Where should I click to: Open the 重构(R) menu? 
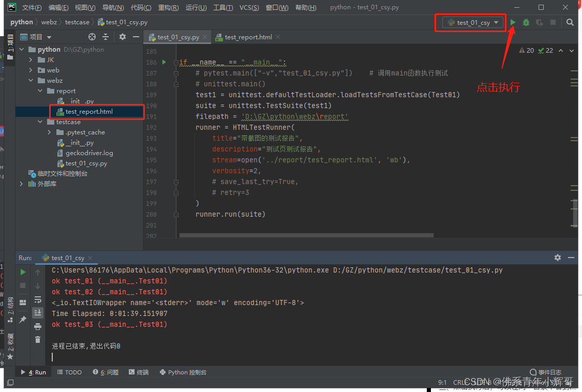168,7
